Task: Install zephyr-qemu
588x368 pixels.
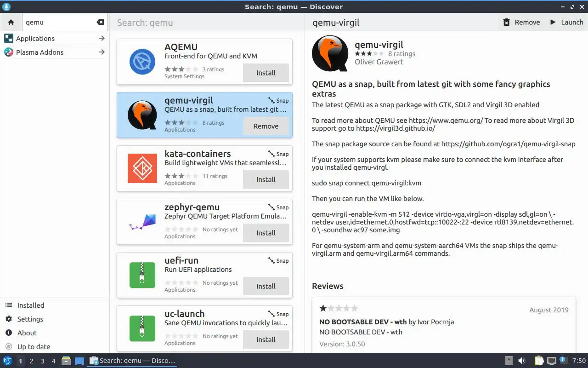Action: coord(266,233)
